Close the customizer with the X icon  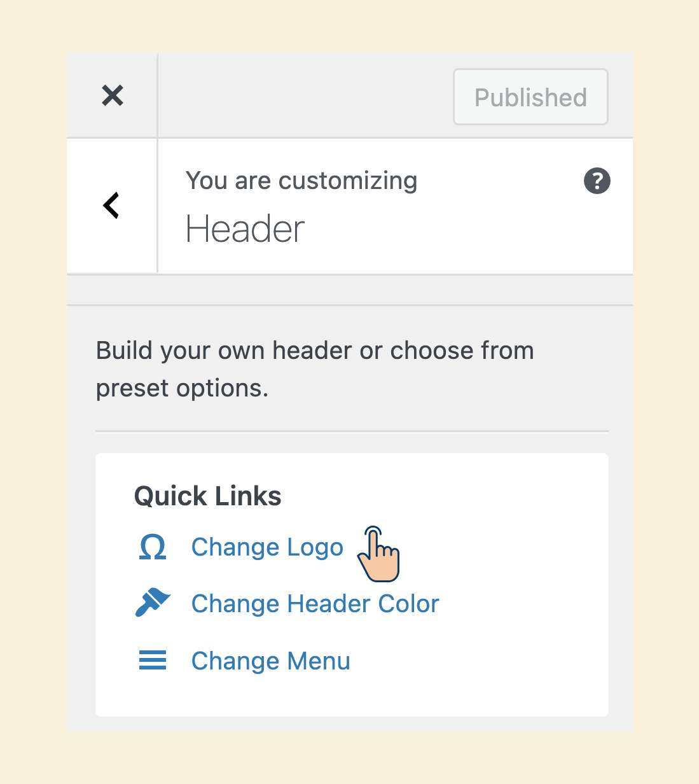113,95
